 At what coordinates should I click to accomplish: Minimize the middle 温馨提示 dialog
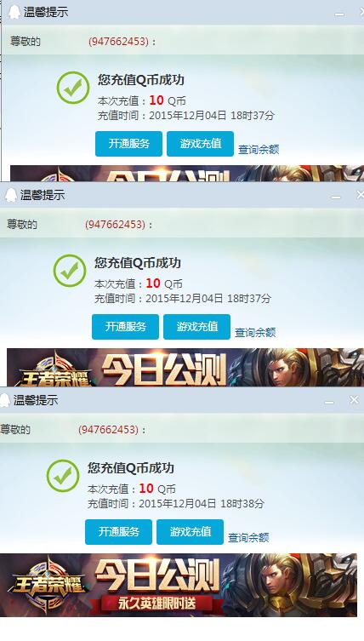[x=336, y=197]
